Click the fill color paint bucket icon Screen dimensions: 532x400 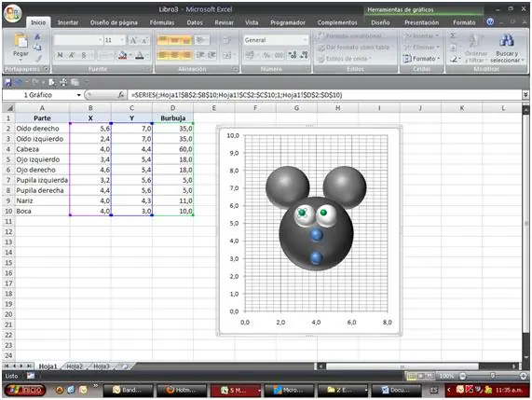tap(122, 55)
